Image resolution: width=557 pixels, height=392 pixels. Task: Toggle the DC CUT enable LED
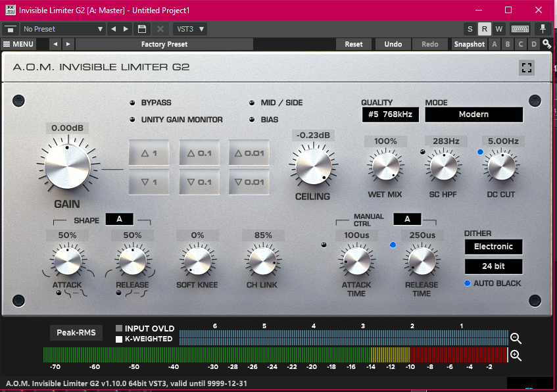(x=480, y=152)
